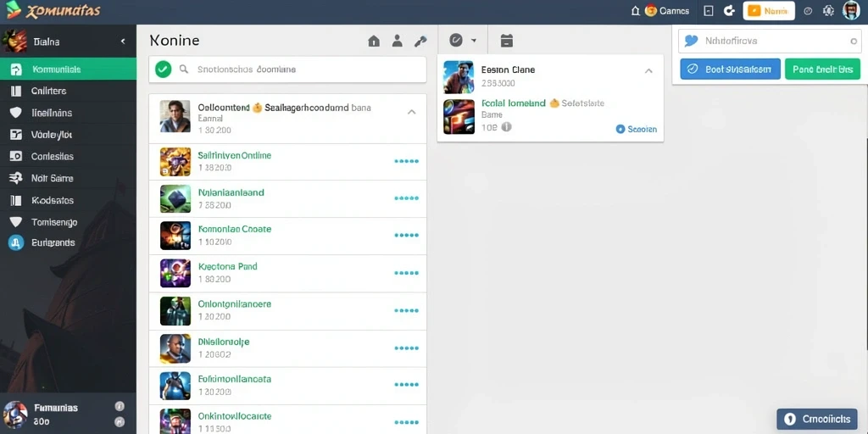The image size is (868, 434).
Task: Toggle the Seaoien radio option
Action: pyautogui.click(x=620, y=129)
